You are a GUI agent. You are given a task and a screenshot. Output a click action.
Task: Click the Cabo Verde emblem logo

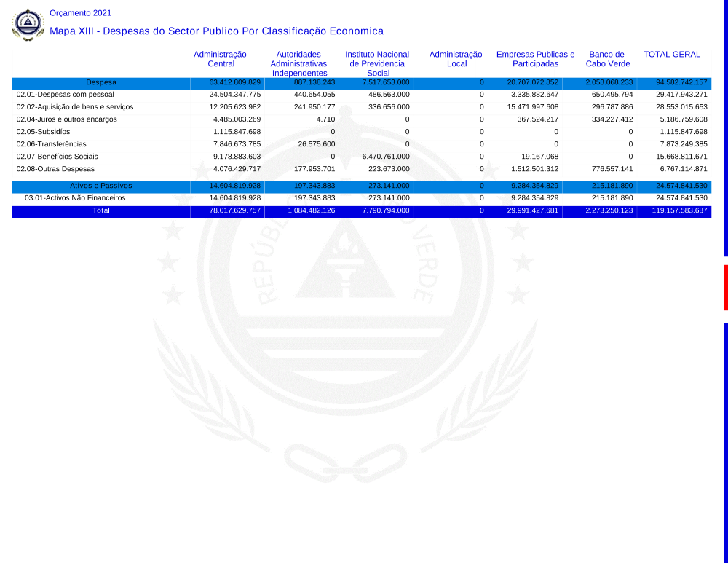tap(28, 25)
